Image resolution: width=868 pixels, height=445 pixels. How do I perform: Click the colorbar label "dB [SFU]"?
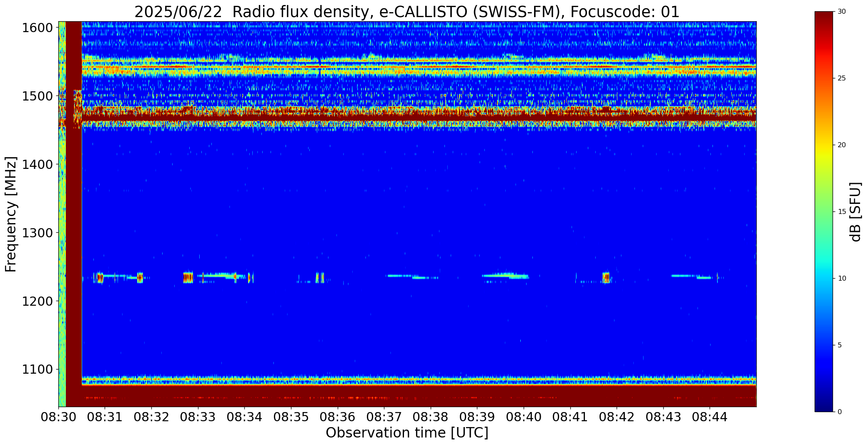pyautogui.click(x=855, y=212)
